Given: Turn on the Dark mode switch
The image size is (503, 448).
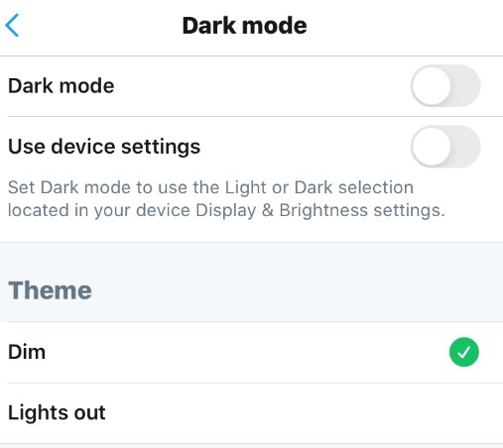Looking at the screenshot, I should tap(445, 85).
